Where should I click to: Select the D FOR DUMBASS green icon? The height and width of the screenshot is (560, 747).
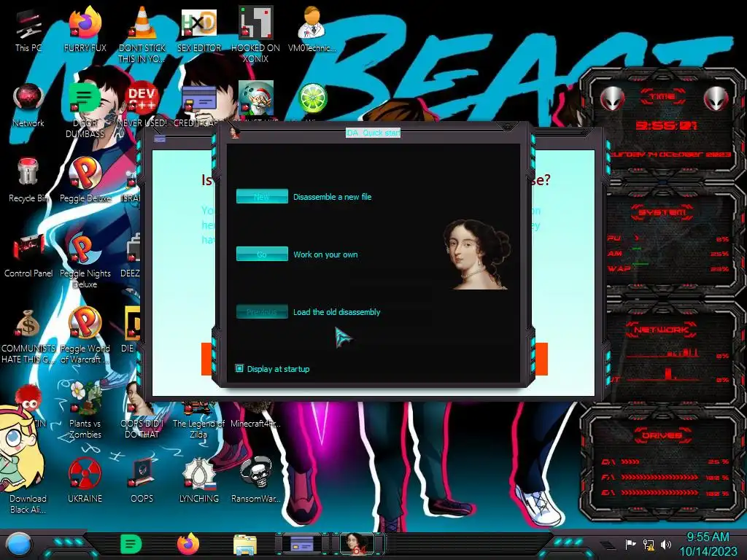pos(85,110)
